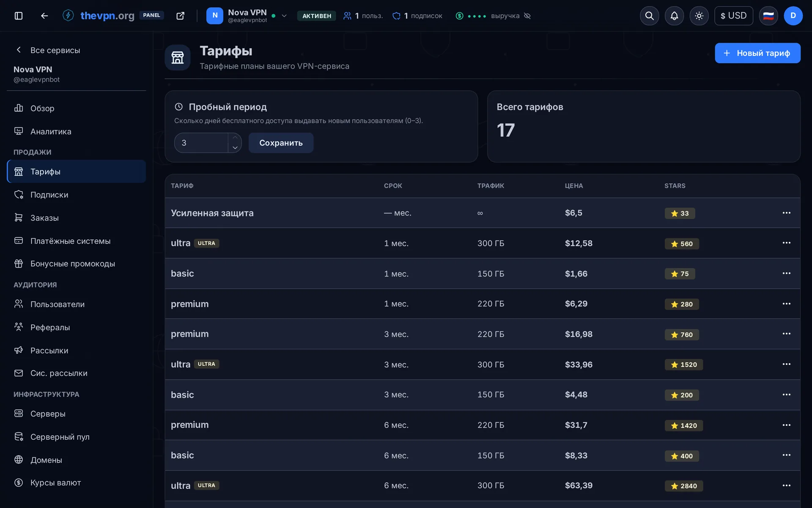812x508 pixels.
Task: Open the $ USD currency selector
Action: (733, 16)
